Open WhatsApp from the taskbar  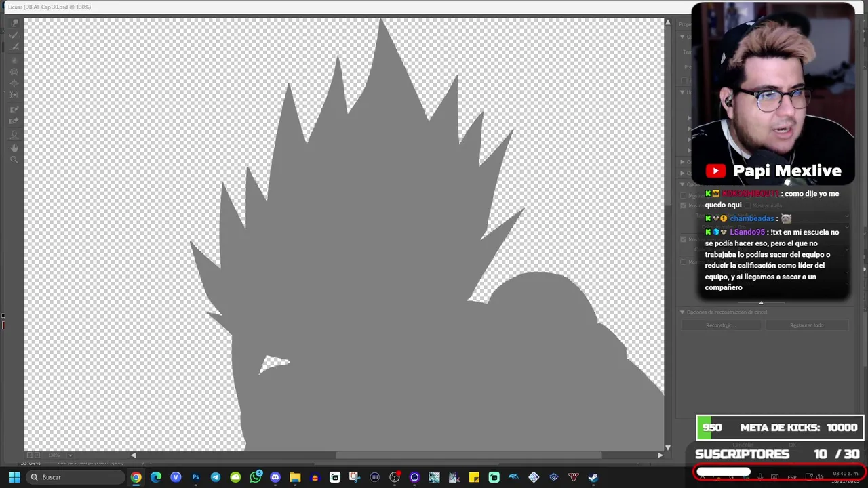point(256,477)
